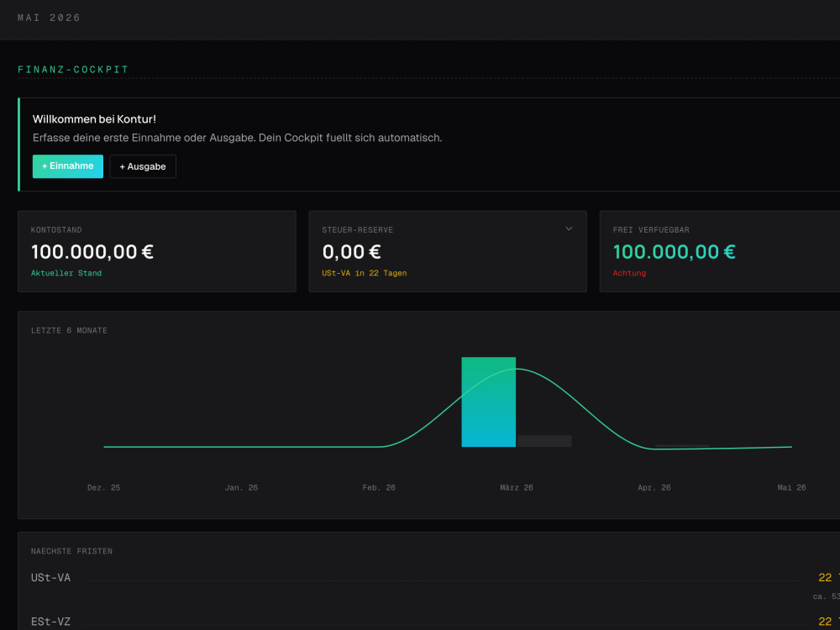Click the 'Apr. 26' axis label

pyautogui.click(x=654, y=487)
